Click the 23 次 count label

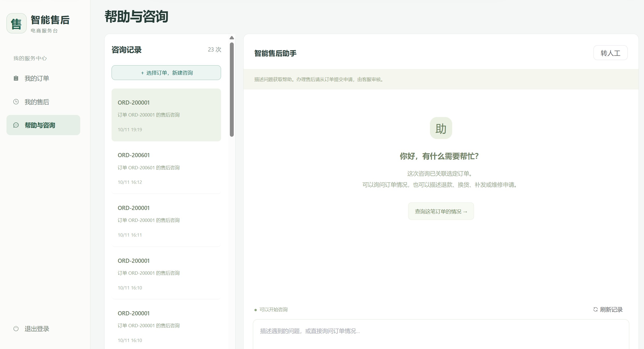tap(215, 49)
